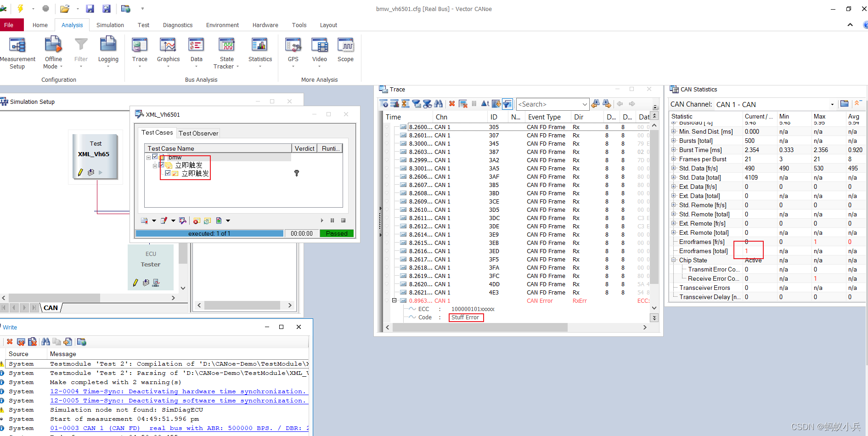Click the Stop measurement circle icon
This screenshot has height=436, width=868.
[x=45, y=8]
